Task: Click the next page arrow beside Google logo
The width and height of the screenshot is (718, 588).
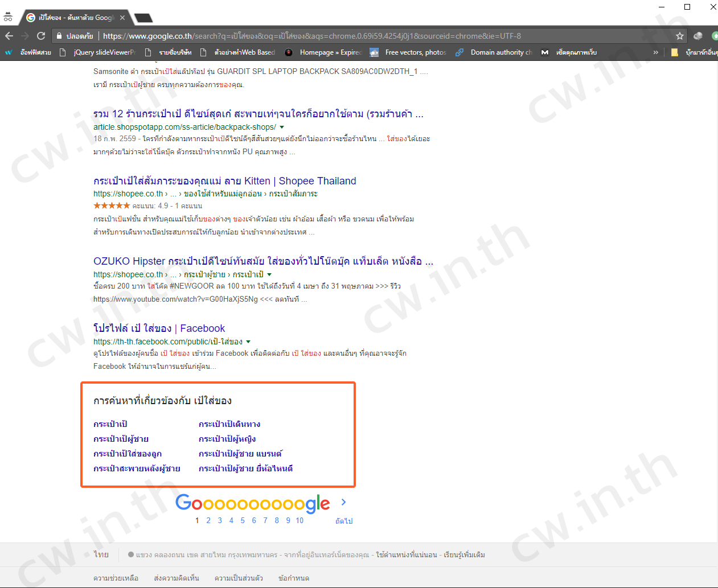Action: point(343,502)
